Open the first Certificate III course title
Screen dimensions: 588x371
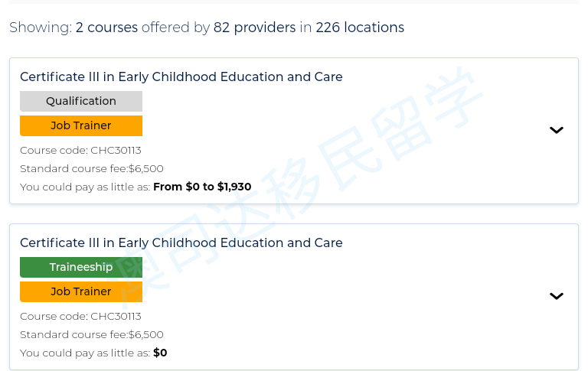[181, 76]
